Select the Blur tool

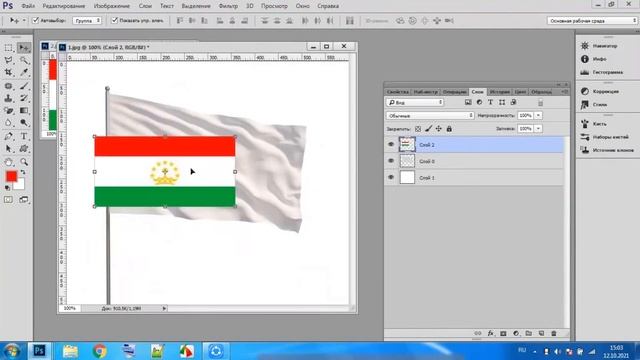pos(9,123)
